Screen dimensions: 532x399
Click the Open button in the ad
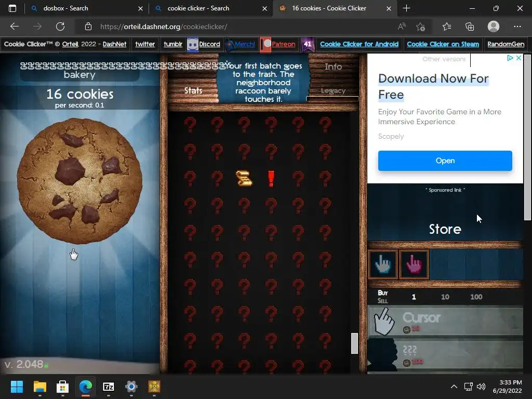[x=445, y=161]
